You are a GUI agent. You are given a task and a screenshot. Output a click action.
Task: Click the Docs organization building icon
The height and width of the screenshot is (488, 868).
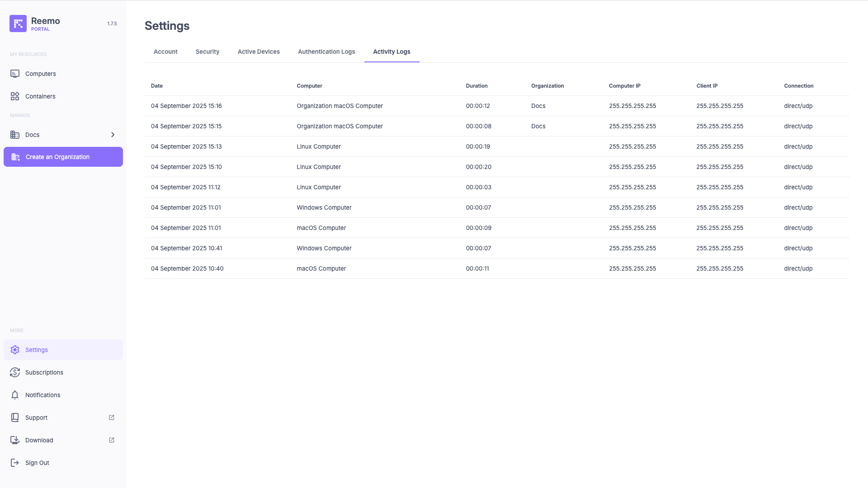15,135
